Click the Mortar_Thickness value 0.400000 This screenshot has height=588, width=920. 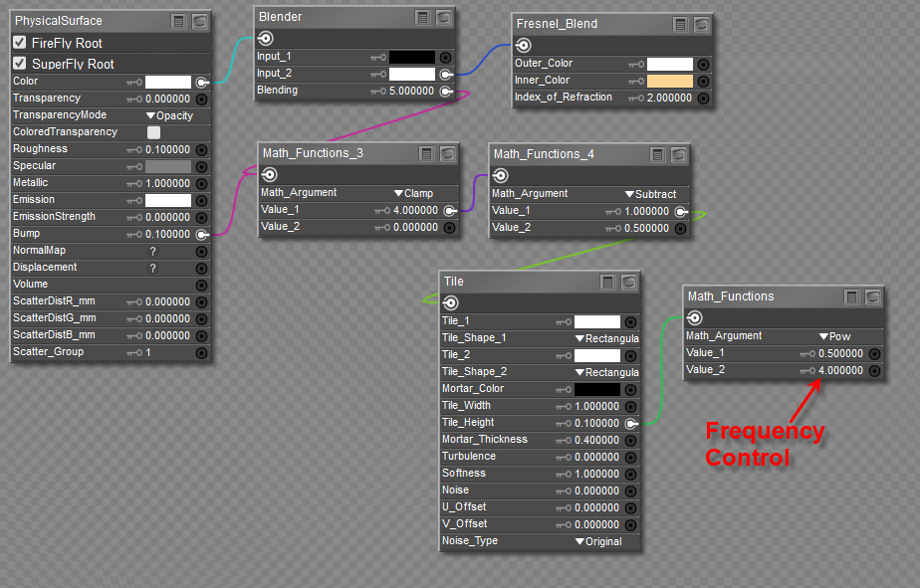click(596, 441)
